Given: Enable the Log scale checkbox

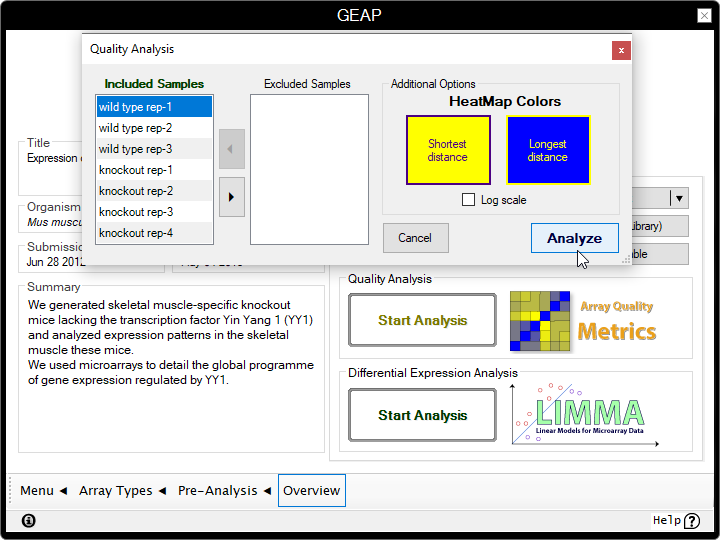Looking at the screenshot, I should point(468,200).
